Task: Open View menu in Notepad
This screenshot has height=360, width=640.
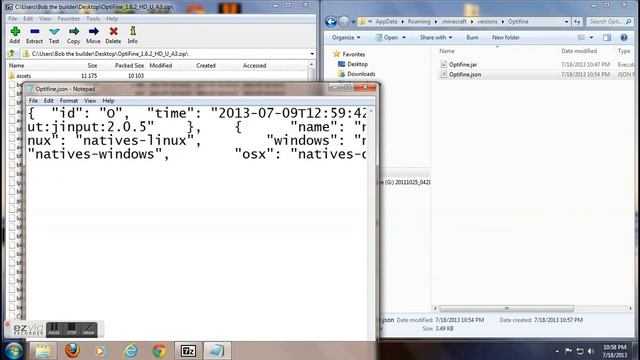Action: coord(90,100)
